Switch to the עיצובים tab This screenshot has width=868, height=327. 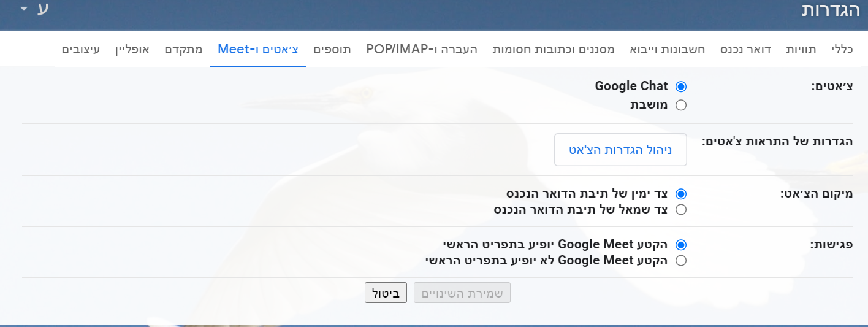[81, 49]
